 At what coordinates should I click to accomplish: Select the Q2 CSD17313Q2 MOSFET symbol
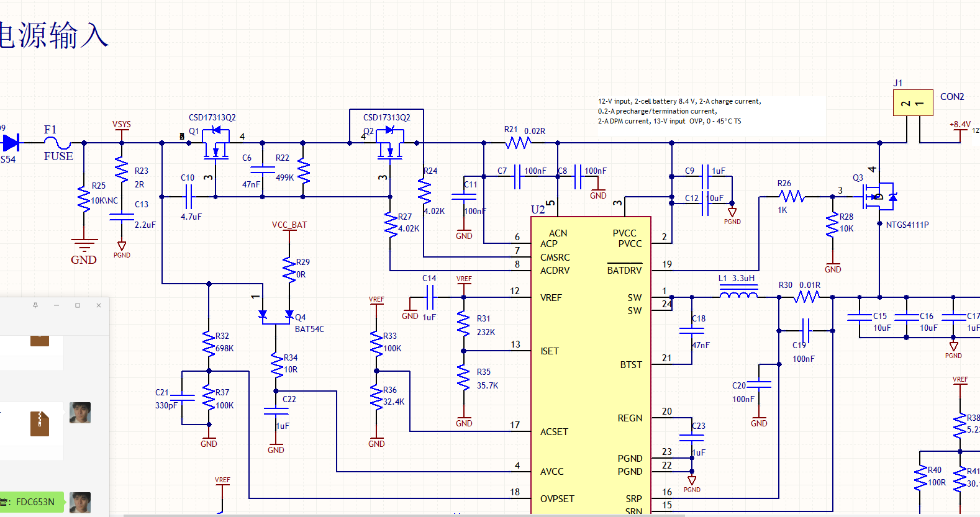tap(390, 143)
